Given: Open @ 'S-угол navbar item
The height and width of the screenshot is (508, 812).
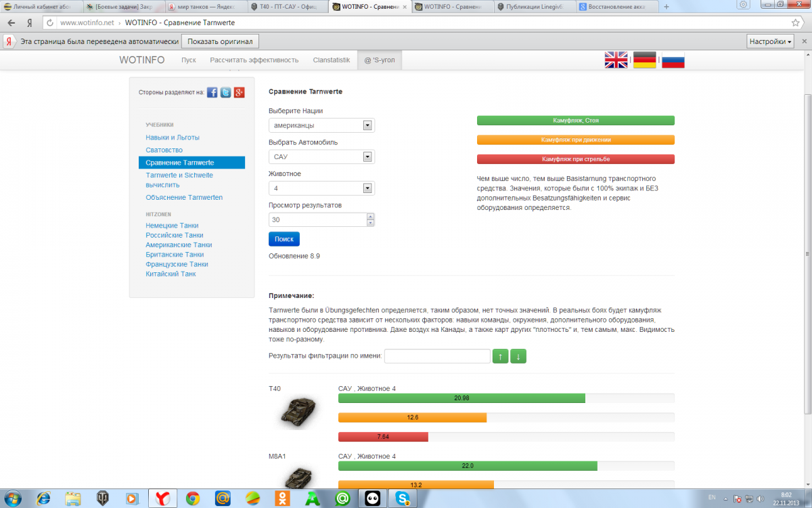Looking at the screenshot, I should tap(380, 60).
